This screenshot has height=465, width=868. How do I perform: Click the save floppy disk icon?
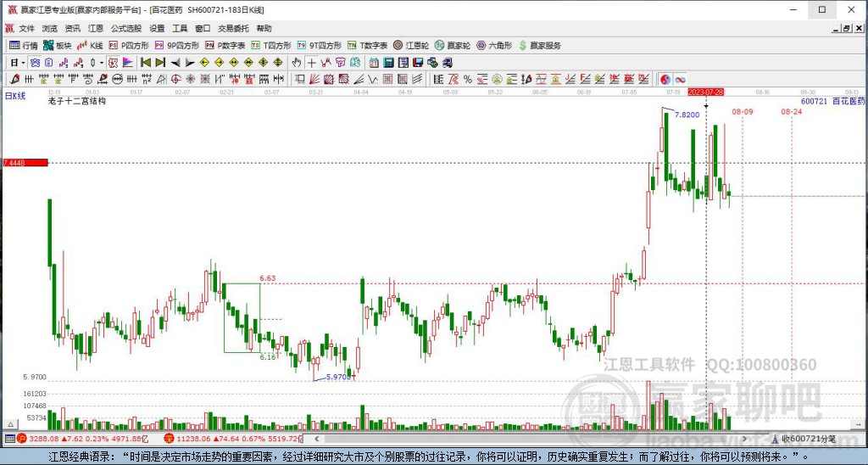coord(418,63)
